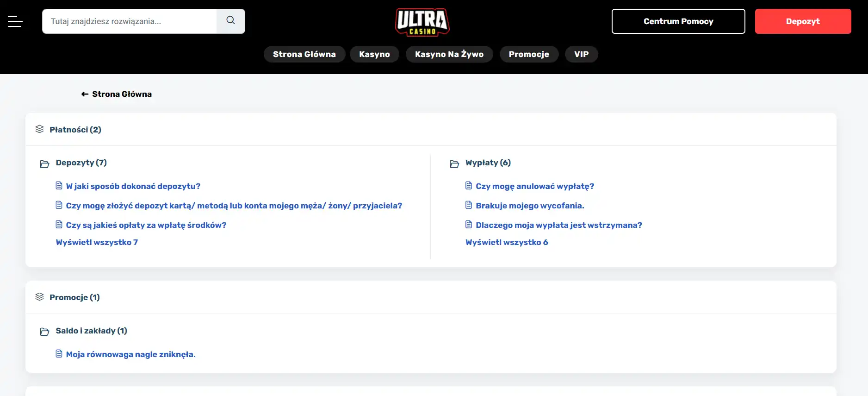Click document icon for 'Moja równowaga nagle zniknęła.'
This screenshot has height=396, width=868.
59,354
